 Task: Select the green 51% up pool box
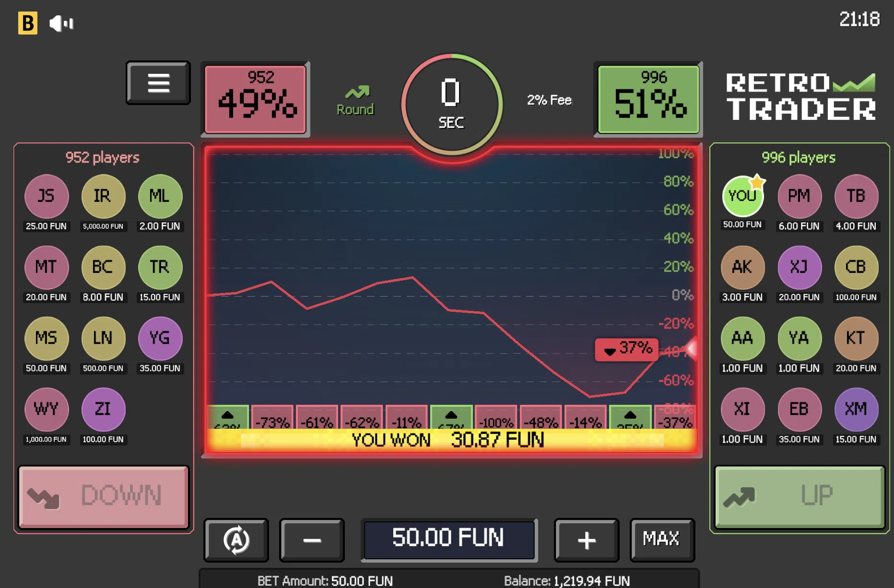[x=648, y=99]
